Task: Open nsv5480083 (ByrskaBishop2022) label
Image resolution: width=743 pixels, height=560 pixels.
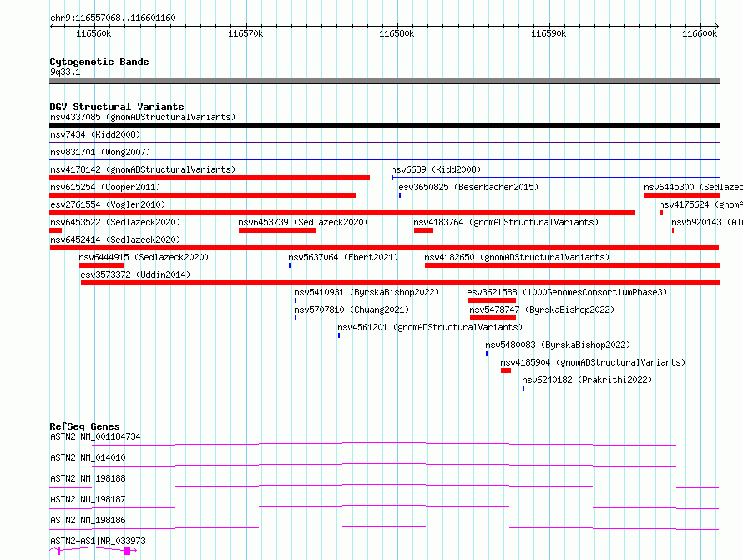Action: [x=558, y=345]
